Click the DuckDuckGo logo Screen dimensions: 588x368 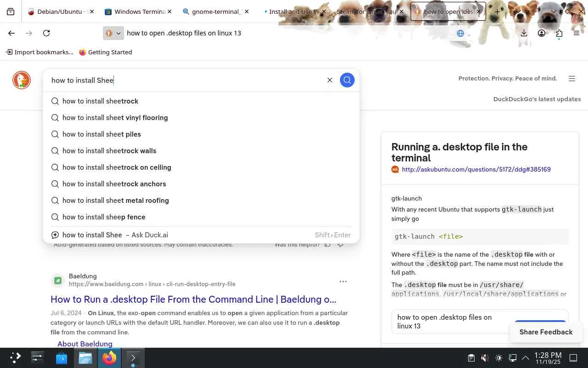[22, 80]
